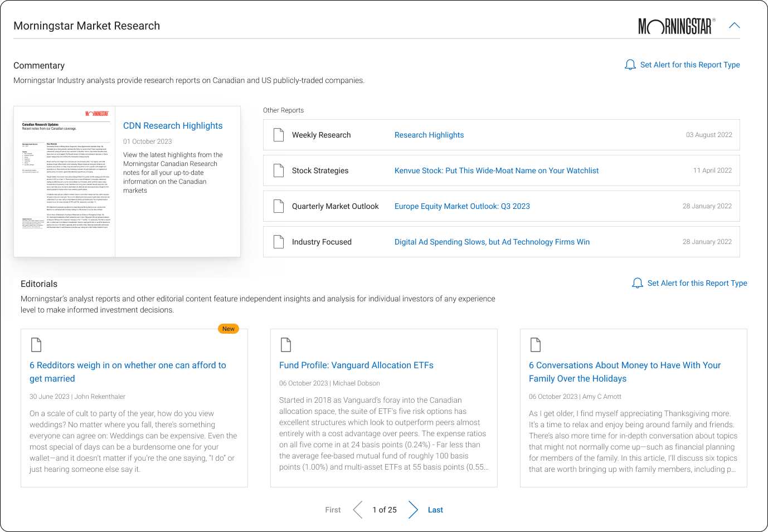Screen dimensions: 768x532
Task: Open Fund Profile: Vanguard Allocation ETFs article
Action: coord(356,365)
